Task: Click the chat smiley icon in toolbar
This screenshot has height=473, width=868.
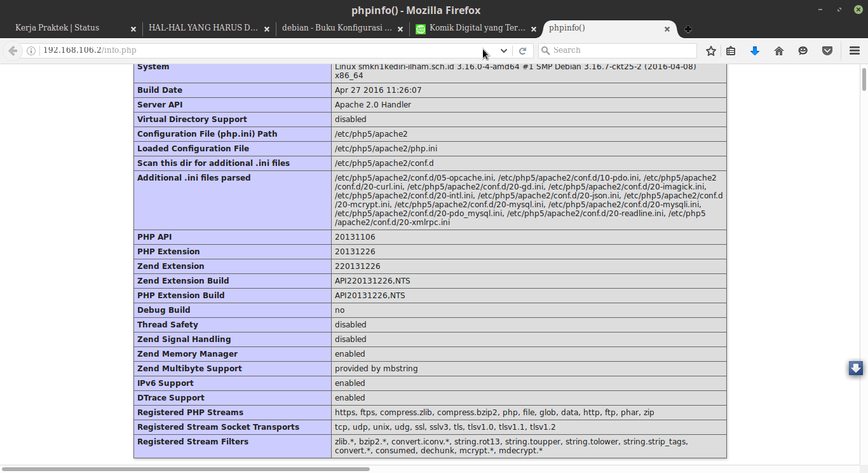Action: coord(803,51)
